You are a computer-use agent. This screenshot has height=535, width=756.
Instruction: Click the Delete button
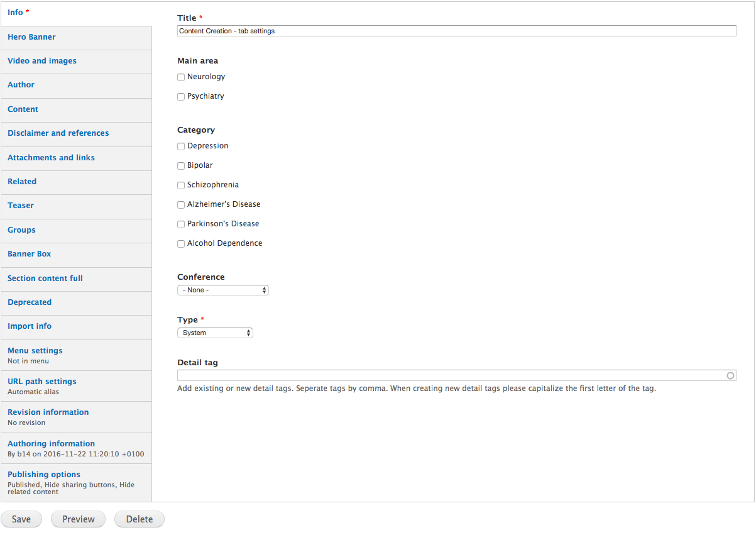(x=139, y=519)
